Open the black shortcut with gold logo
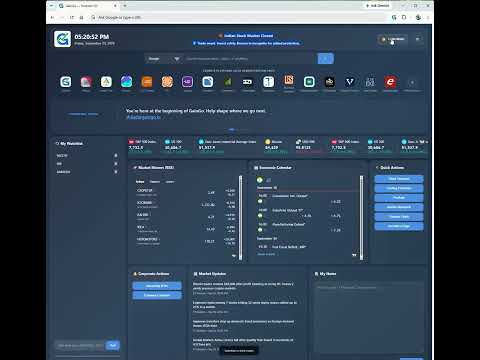480x360 pixels. [x=329, y=82]
